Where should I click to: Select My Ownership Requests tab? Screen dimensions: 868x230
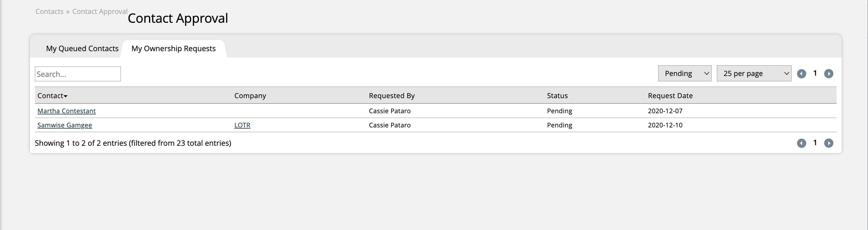click(x=174, y=48)
